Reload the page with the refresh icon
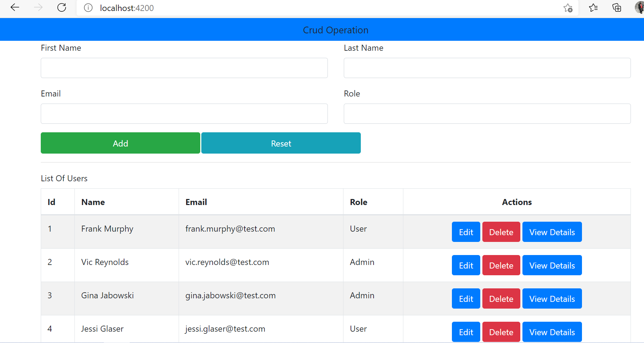This screenshot has width=644, height=343. [x=61, y=7]
